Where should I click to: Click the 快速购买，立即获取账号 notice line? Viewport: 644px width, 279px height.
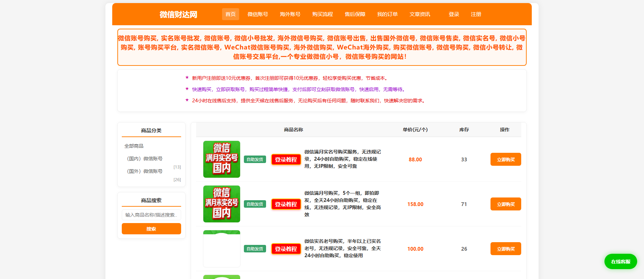coord(299,89)
